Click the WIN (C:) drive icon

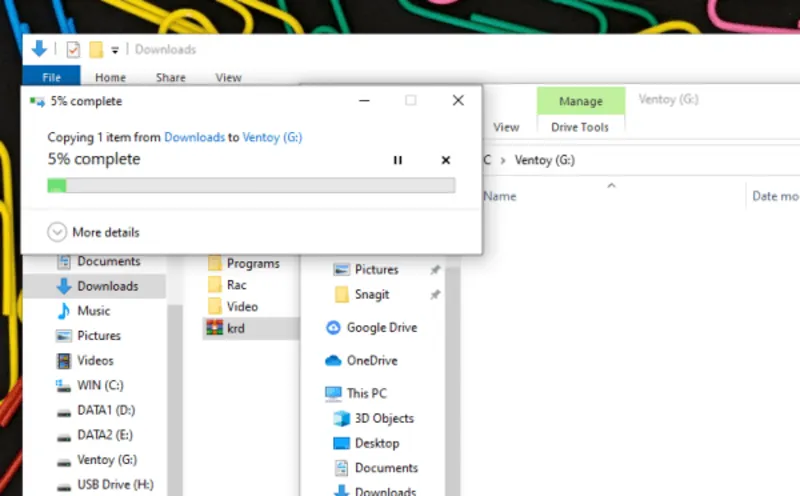[63, 386]
